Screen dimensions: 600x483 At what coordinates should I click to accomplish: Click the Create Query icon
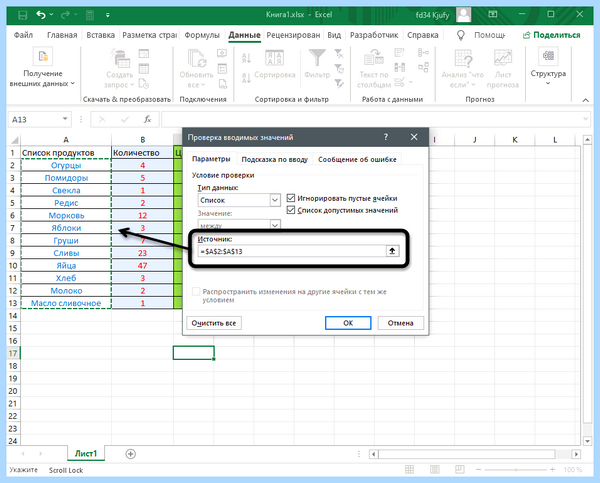(x=121, y=58)
